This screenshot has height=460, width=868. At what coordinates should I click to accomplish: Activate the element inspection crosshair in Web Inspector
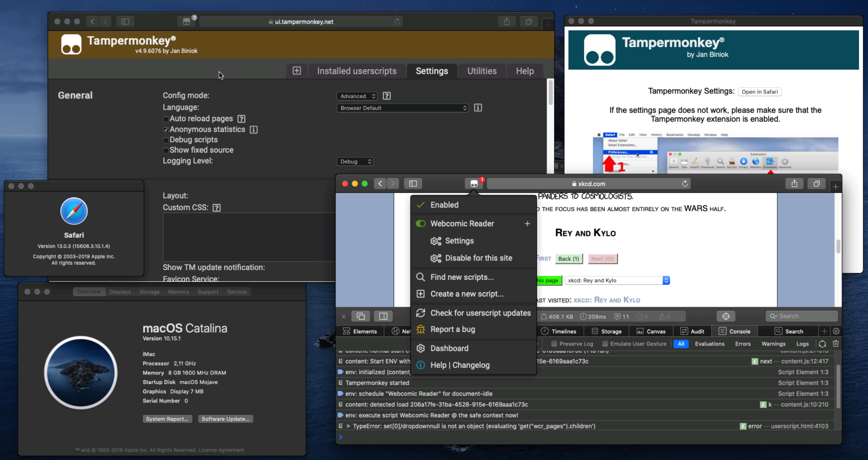coord(726,316)
